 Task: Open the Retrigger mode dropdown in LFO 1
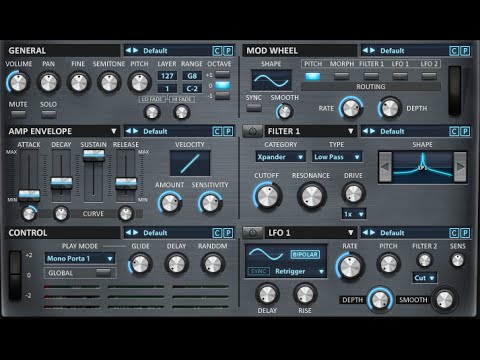(x=299, y=271)
